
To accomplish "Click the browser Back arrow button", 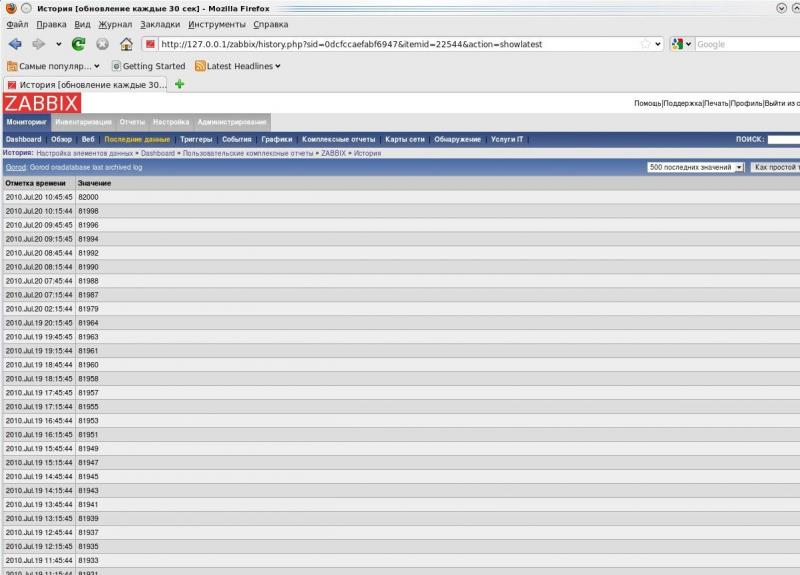I will pyautogui.click(x=15, y=44).
